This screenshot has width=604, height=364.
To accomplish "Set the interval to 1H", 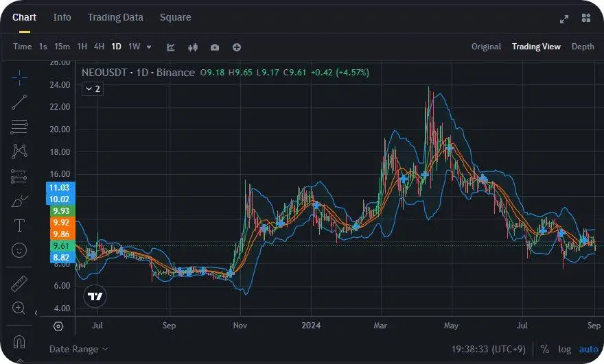I will pos(82,47).
